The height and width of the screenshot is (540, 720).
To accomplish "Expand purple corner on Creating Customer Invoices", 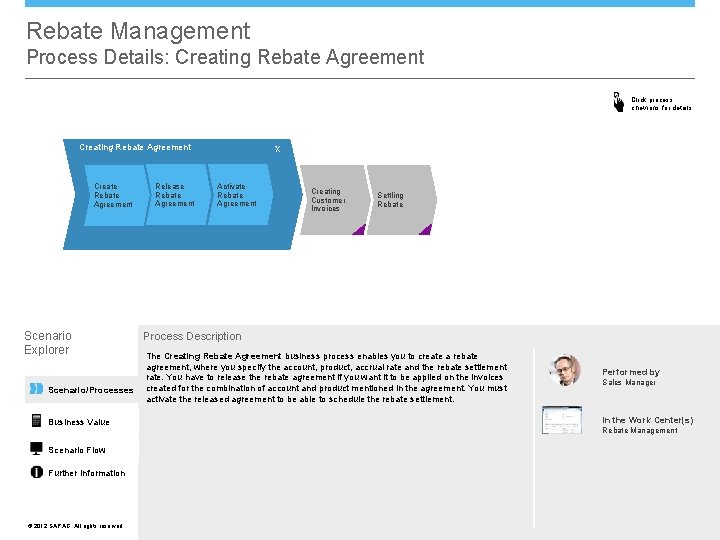I will tap(360, 230).
